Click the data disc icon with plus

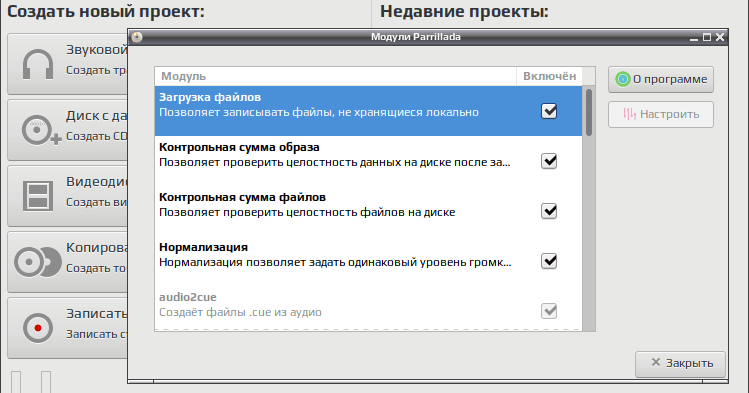pyautogui.click(x=41, y=130)
